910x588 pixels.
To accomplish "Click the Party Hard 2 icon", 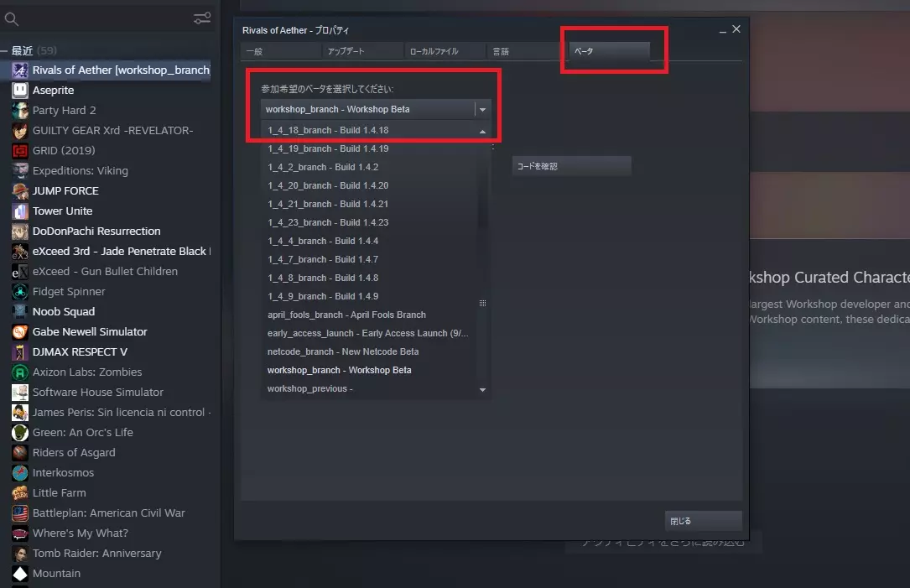I will tap(20, 110).
